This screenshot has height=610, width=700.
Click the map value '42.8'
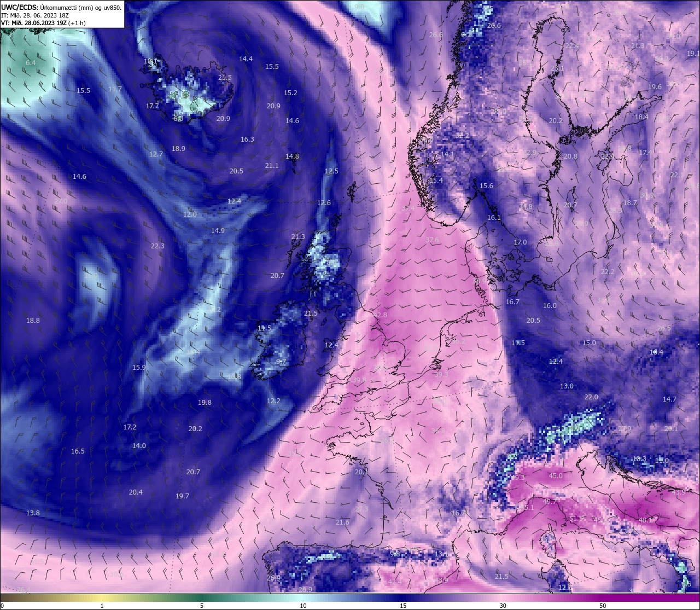click(x=380, y=315)
